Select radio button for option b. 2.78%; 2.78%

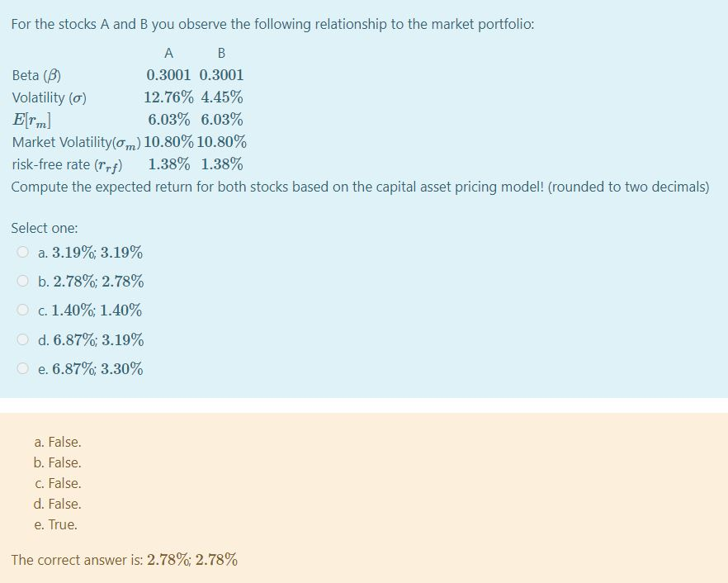(22, 281)
